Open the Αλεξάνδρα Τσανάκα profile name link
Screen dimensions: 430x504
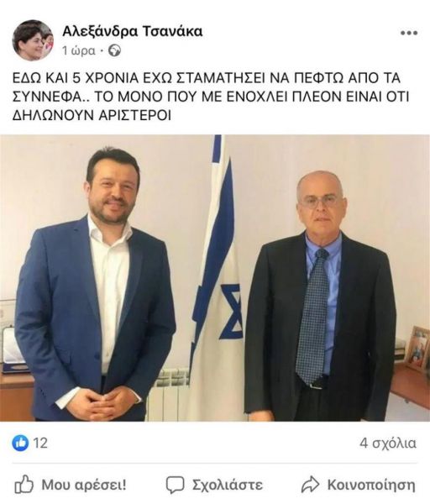pos(132,32)
